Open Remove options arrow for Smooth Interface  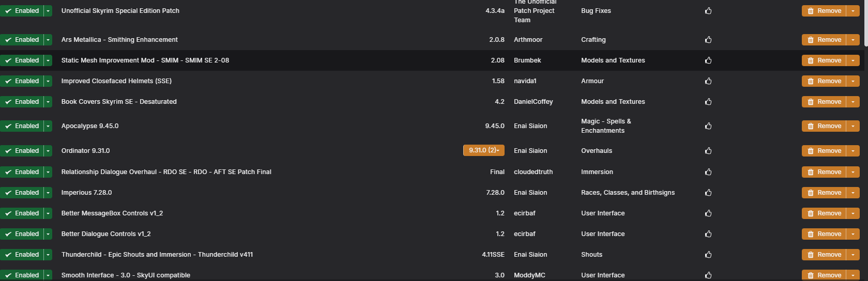tap(853, 275)
